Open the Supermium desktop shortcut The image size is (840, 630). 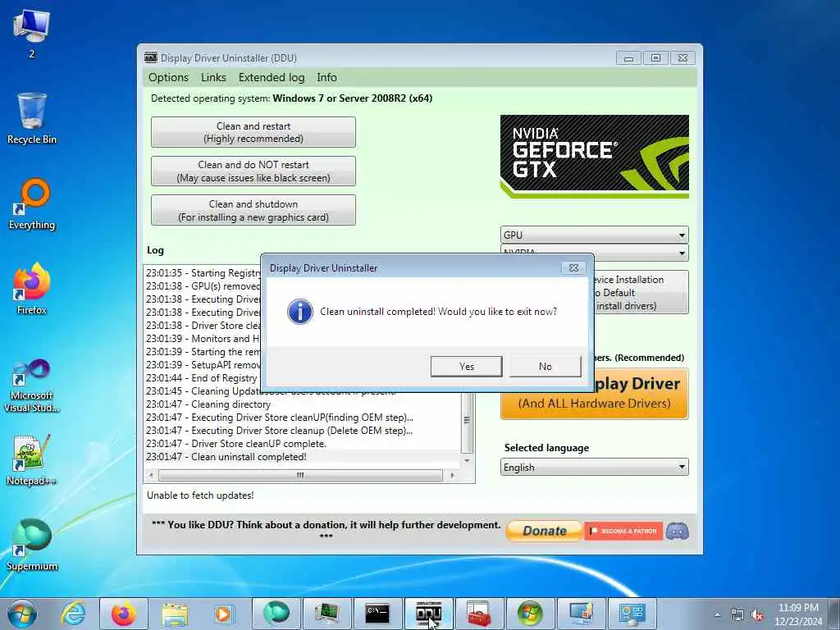pos(32,546)
